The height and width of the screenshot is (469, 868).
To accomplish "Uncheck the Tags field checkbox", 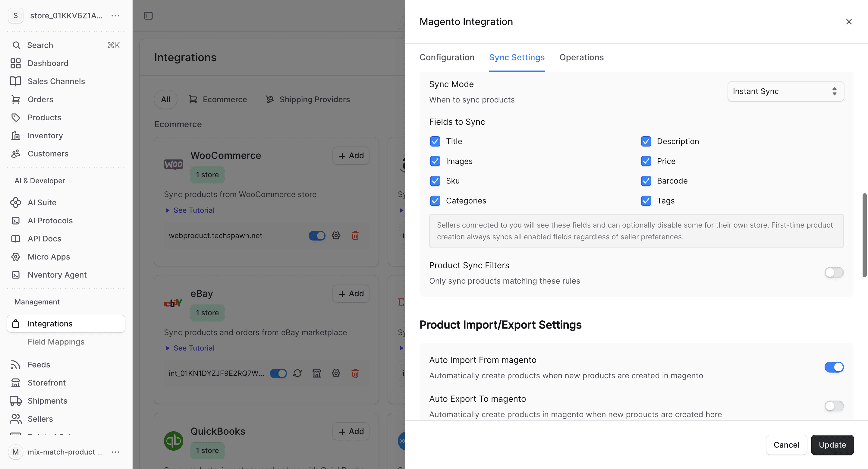I will coord(646,201).
